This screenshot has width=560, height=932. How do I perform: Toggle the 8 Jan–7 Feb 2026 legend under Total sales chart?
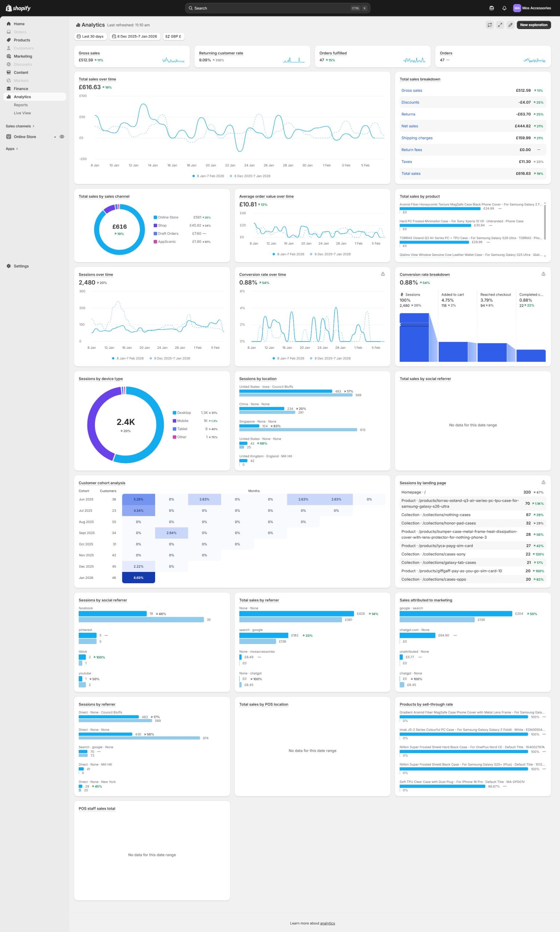[208, 176]
